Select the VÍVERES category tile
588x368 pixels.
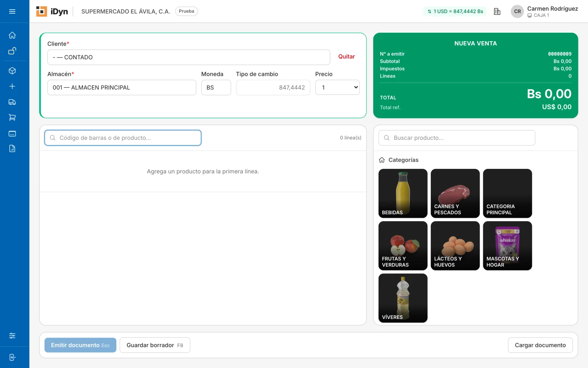403,298
